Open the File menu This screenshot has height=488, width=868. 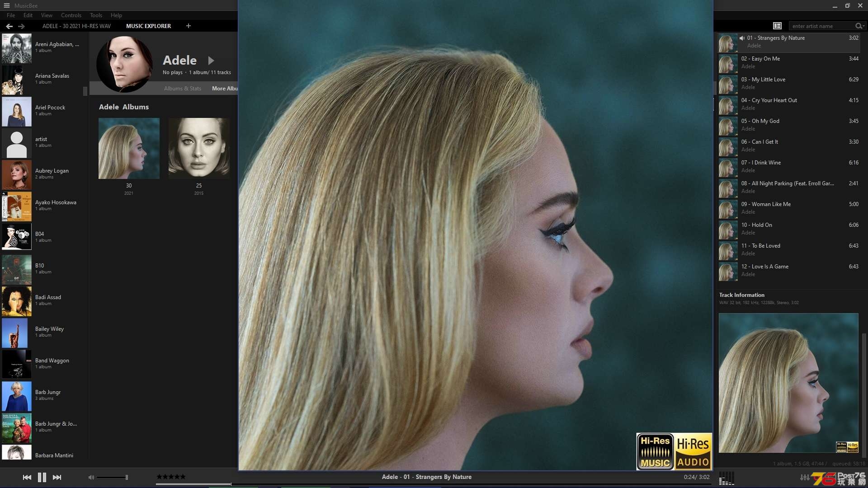[11, 15]
